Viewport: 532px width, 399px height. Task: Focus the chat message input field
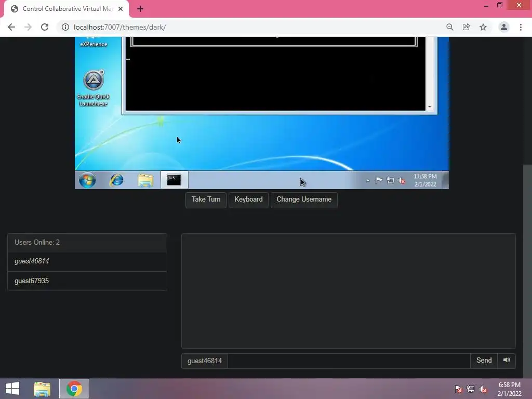click(349, 361)
